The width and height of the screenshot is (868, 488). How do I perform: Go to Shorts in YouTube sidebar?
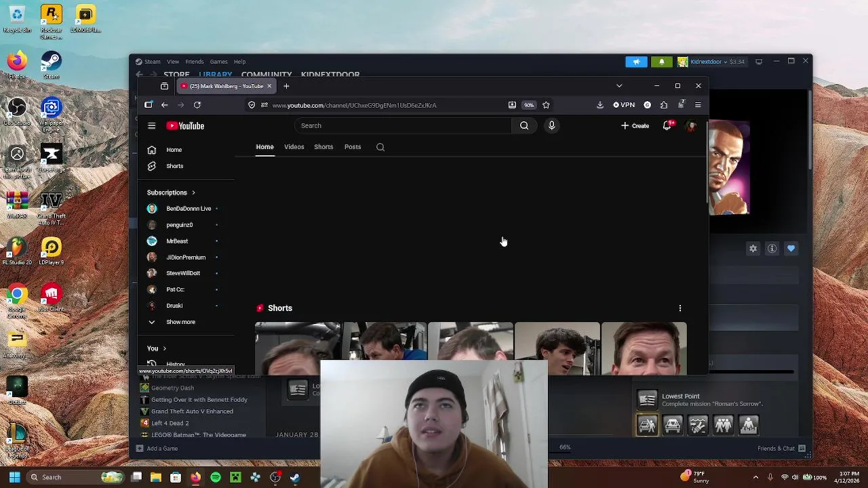point(174,166)
